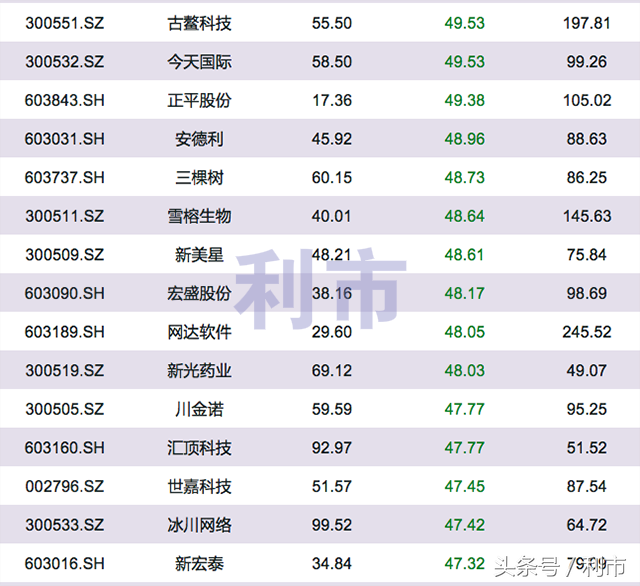Click value 145.63 in 雪榕生物 row
Screen dimensions: 640x586
point(587,216)
